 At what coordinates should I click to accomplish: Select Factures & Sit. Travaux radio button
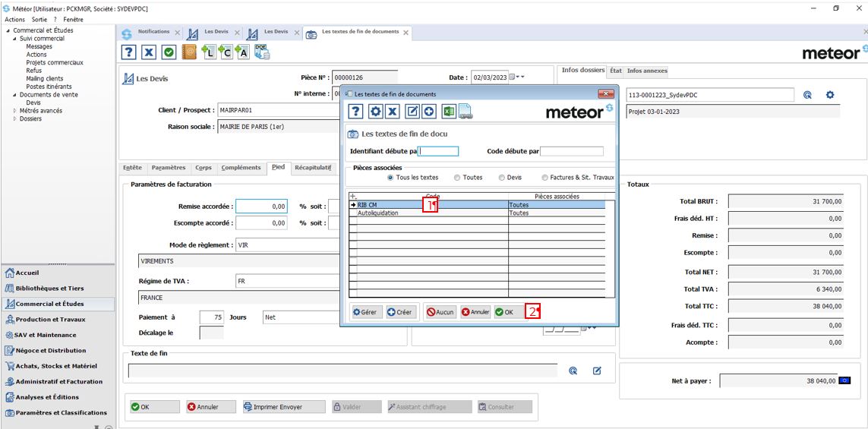pyautogui.click(x=545, y=178)
